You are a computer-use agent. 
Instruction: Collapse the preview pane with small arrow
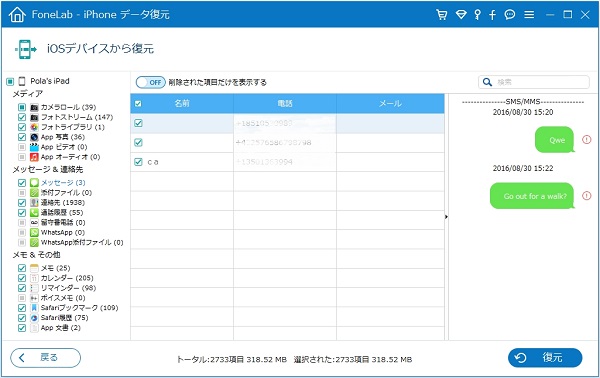pos(446,217)
